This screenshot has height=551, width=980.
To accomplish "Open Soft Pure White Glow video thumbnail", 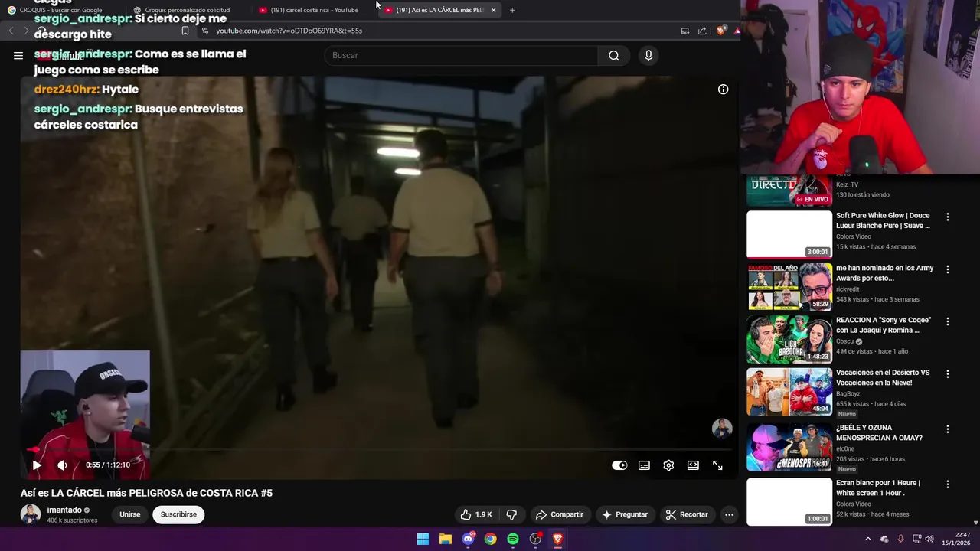I will (x=789, y=234).
